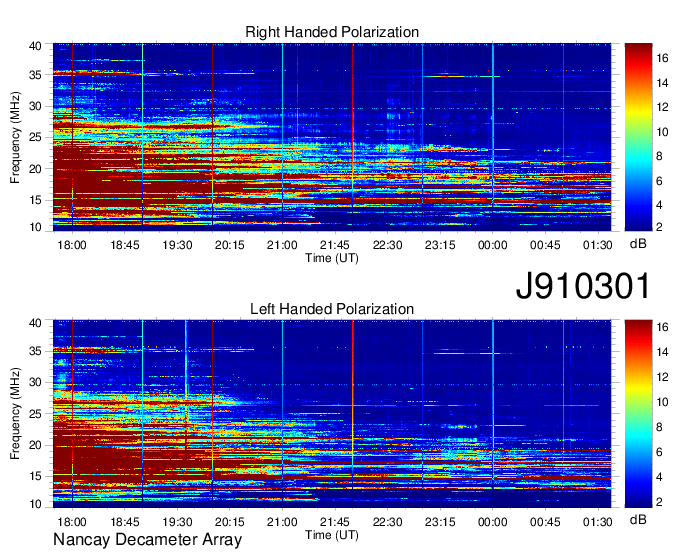Click the 21:00 tick label under the top plot
The width and height of the screenshot is (680, 552).
(282, 245)
